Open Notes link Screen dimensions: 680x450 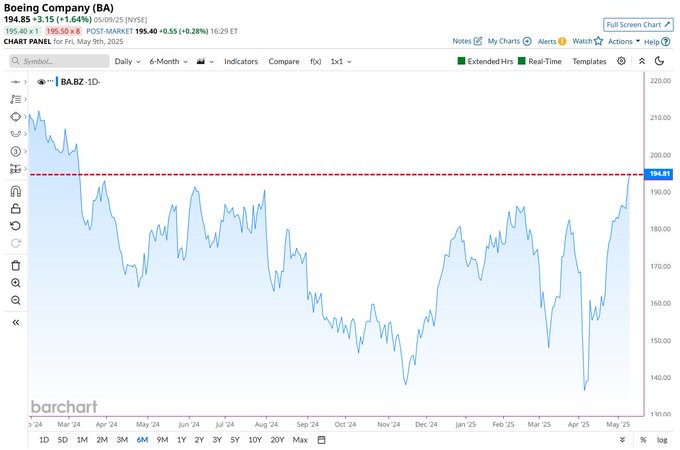click(467, 41)
